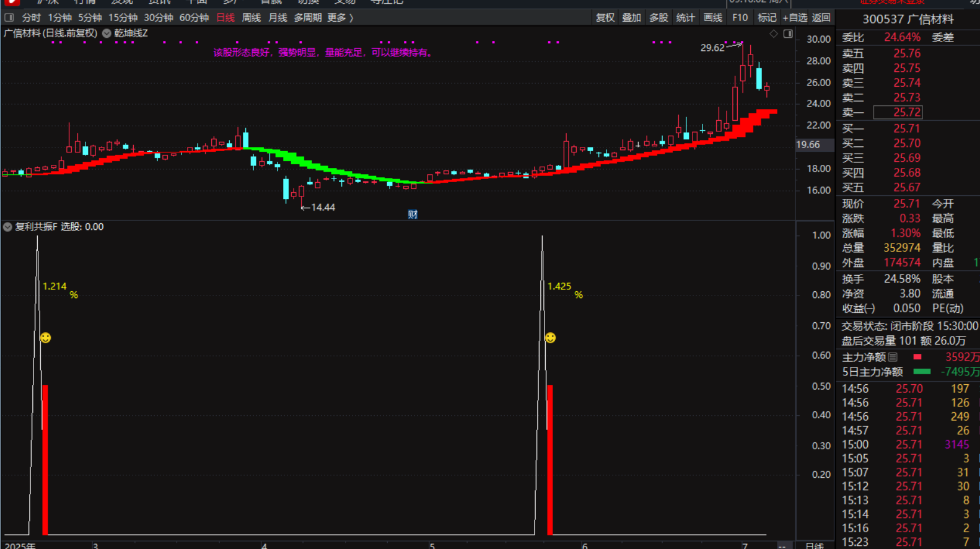The width and height of the screenshot is (980, 549).
Task: Click the first yellow smiley signal icon
Action: [45, 338]
